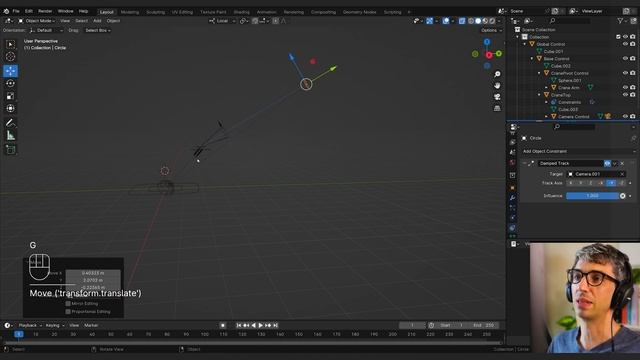The height and width of the screenshot is (360, 640).
Task: Switch to the Geometry Nodes workspace tab
Action: (x=360, y=12)
